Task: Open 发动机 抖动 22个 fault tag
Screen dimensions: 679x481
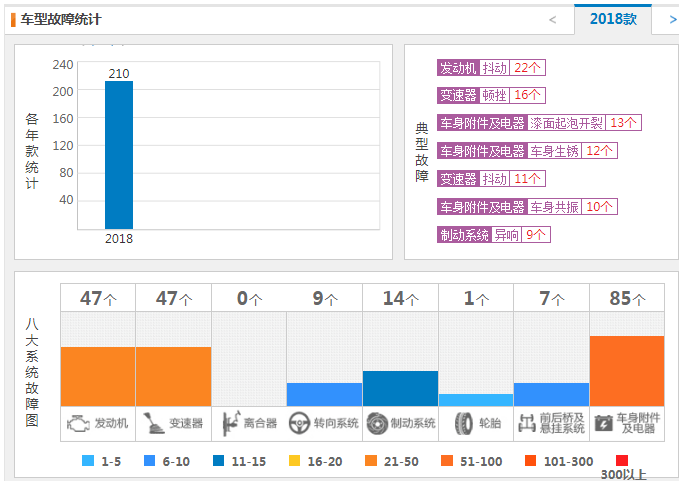Action: pos(491,68)
